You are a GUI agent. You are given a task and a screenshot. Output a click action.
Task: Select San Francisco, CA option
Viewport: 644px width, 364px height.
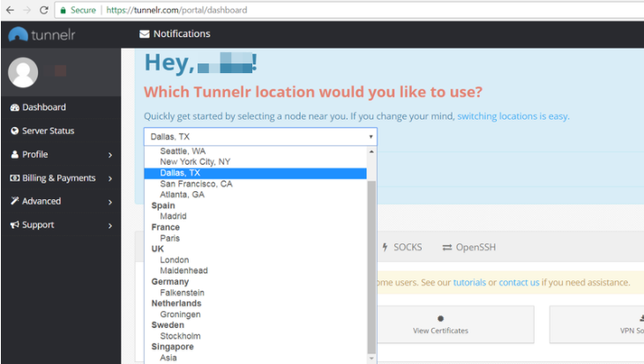(256, 184)
